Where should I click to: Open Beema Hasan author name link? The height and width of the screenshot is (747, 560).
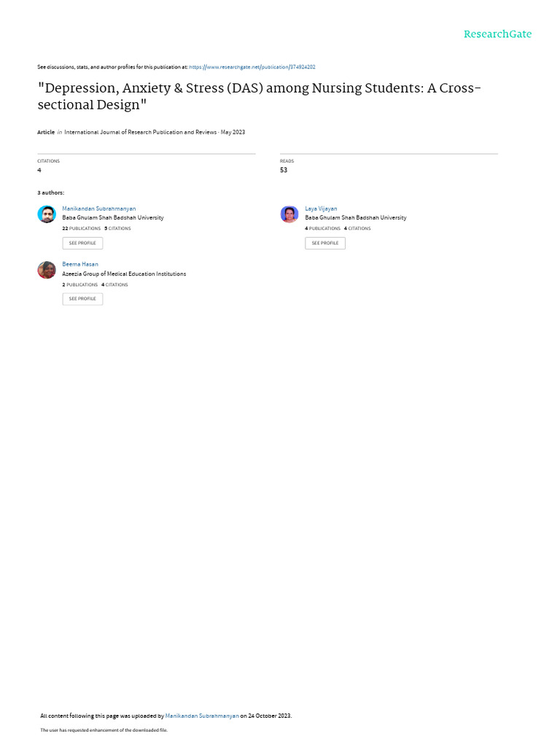coord(80,264)
